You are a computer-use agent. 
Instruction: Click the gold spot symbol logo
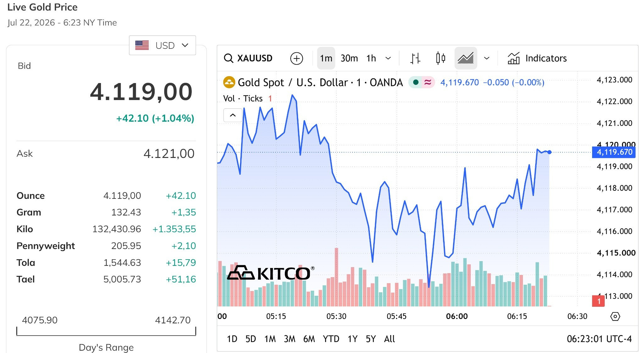[x=229, y=82]
